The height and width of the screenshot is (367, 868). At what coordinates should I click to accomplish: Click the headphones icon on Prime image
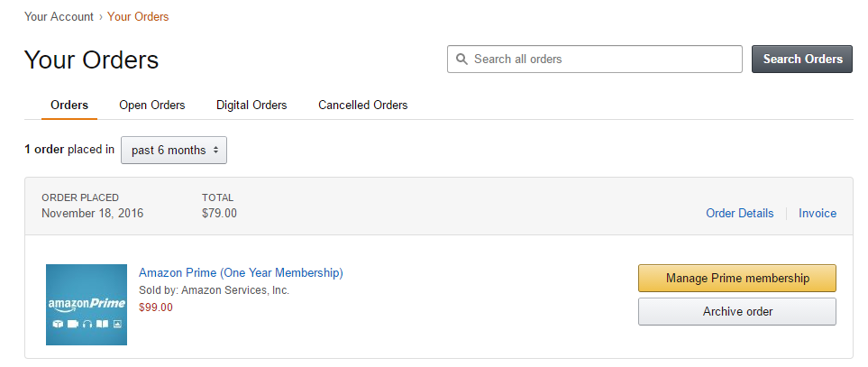(x=87, y=324)
